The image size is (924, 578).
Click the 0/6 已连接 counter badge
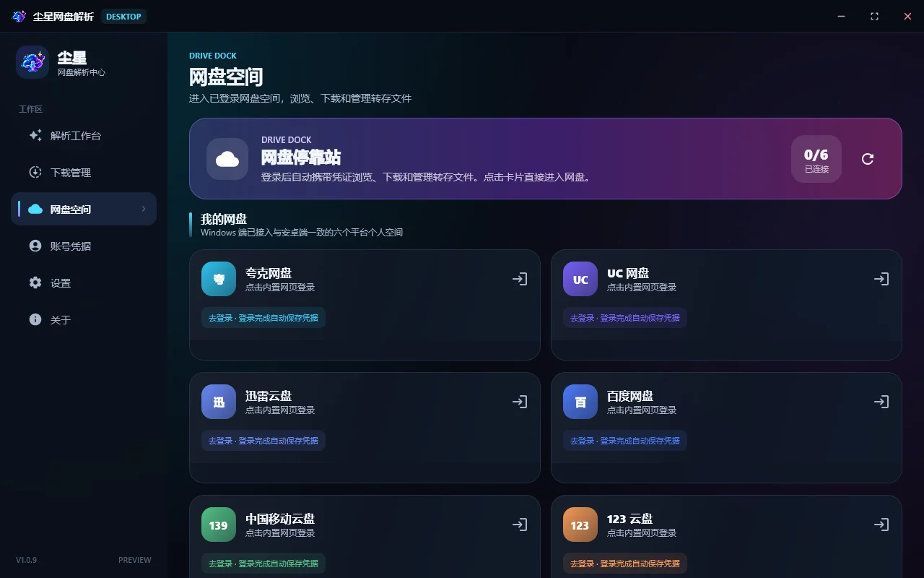point(816,159)
